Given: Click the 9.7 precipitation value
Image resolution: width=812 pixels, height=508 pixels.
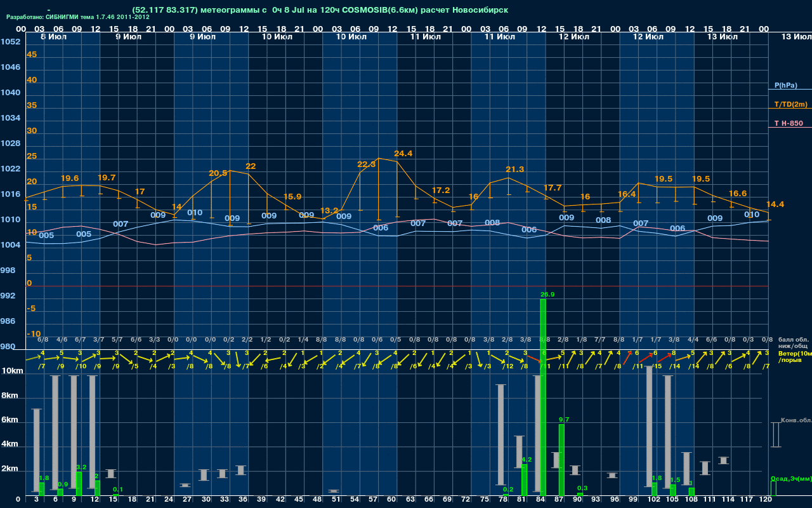Looking at the screenshot, I should coord(564,420).
